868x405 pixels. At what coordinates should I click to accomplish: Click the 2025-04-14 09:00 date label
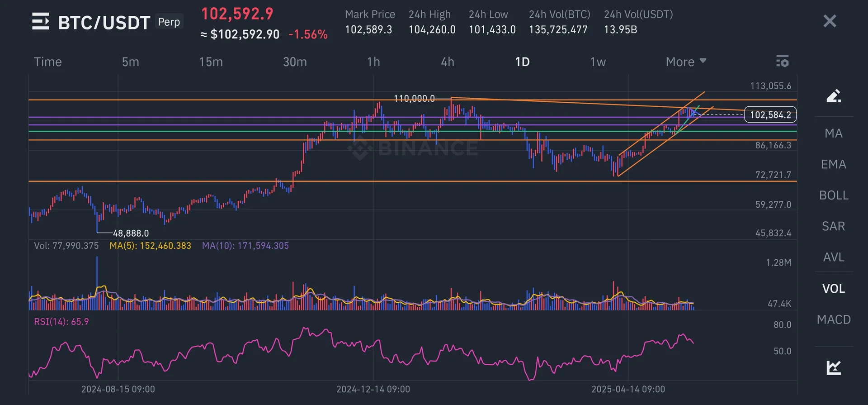(x=628, y=389)
